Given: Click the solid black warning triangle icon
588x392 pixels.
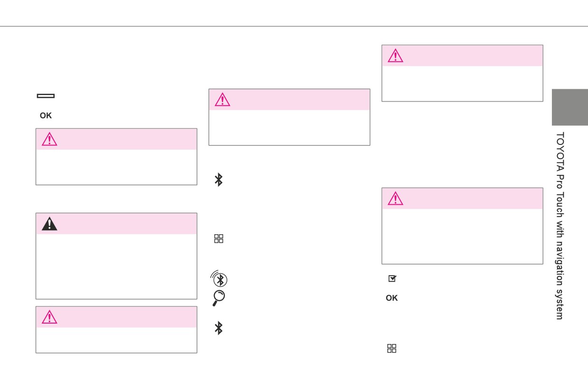Looking at the screenshot, I should click(x=49, y=224).
